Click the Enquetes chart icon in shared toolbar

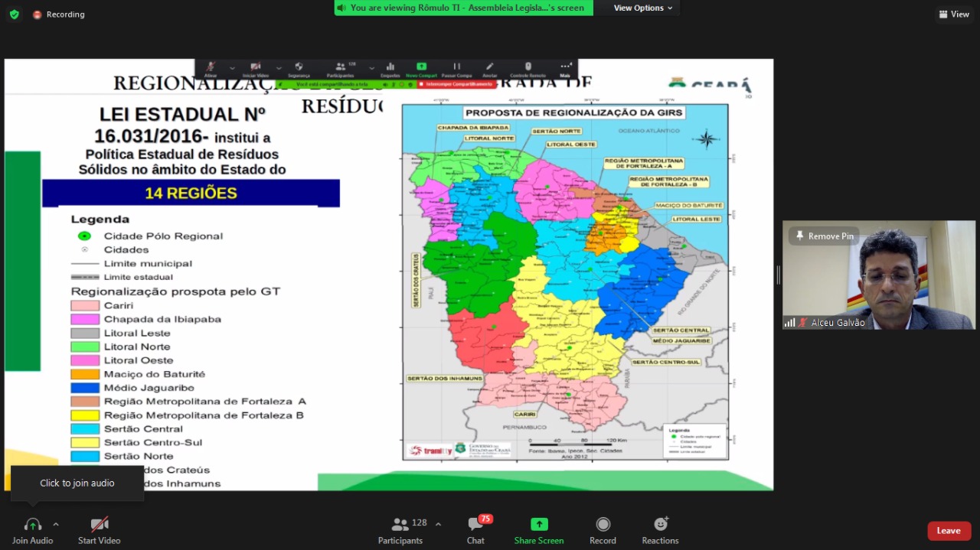[x=390, y=68]
